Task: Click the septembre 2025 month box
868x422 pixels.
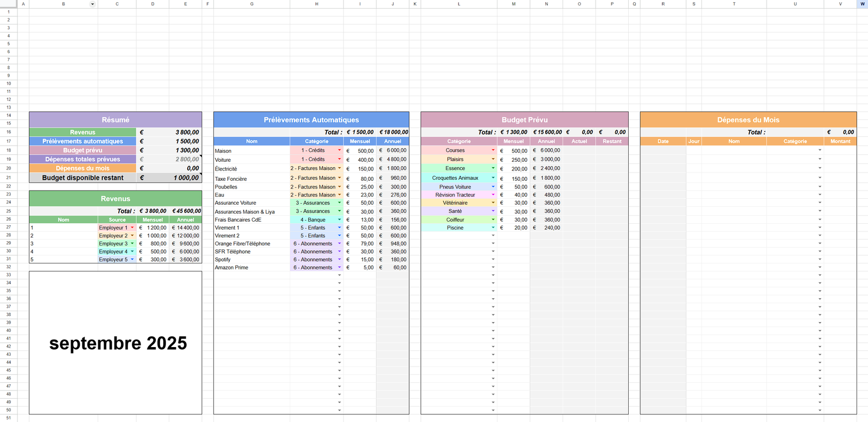Action: coord(116,343)
